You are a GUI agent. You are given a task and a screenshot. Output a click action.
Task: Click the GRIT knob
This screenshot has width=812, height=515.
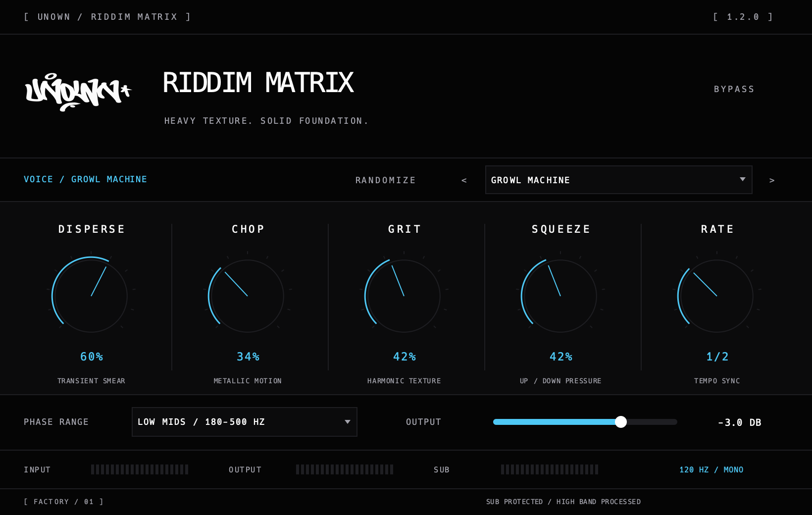coord(404,296)
